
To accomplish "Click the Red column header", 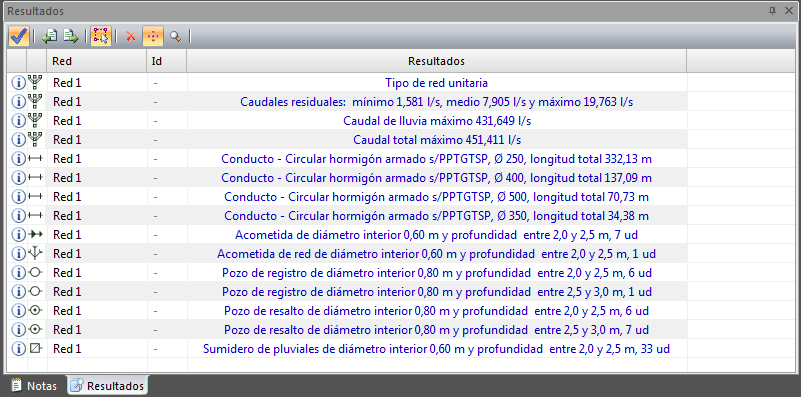I will (x=97, y=61).
